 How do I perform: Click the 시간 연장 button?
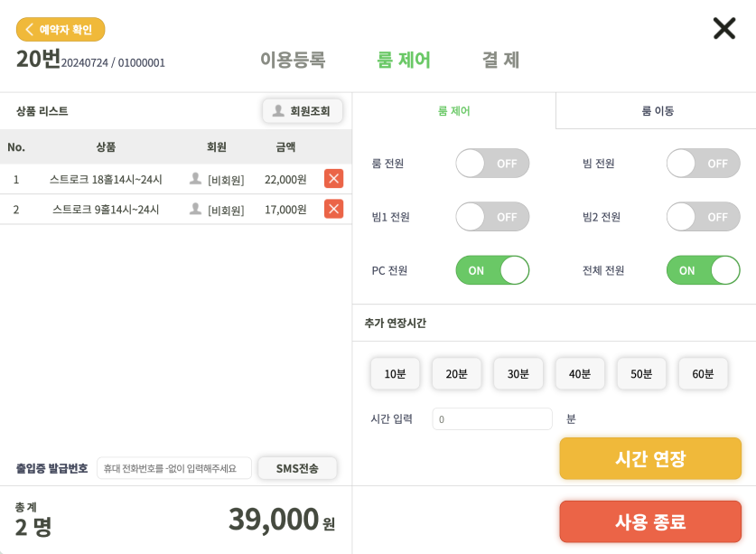tap(650, 458)
